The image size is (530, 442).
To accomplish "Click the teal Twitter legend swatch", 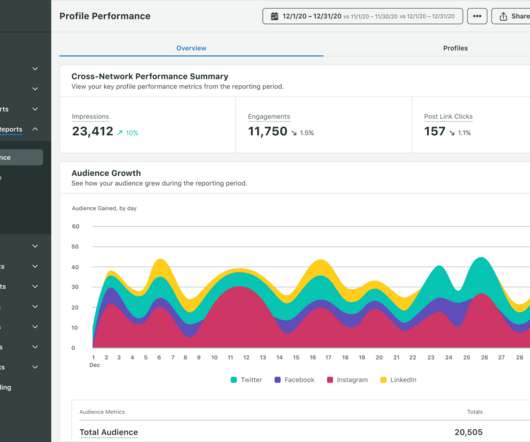I will 234,380.
